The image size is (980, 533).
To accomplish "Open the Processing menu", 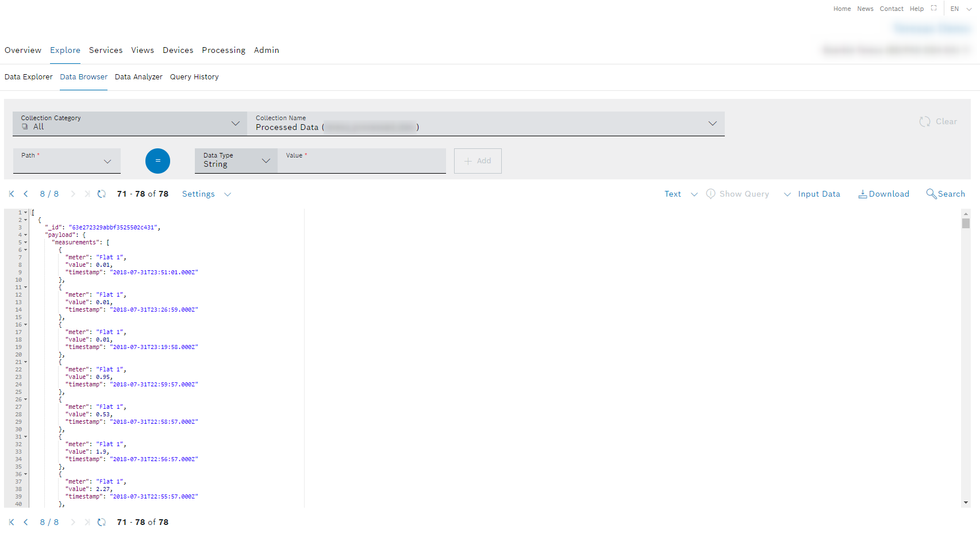I will pyautogui.click(x=223, y=50).
